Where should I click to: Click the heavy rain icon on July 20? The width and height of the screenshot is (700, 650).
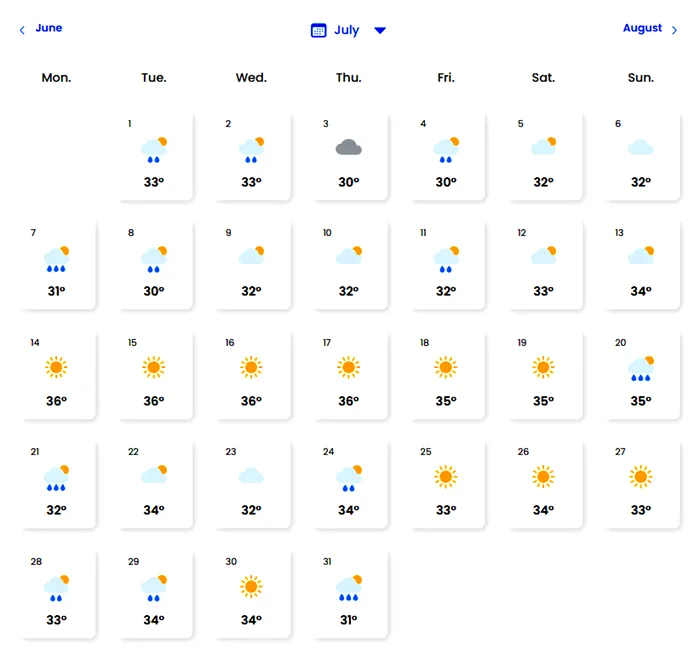pos(641,369)
